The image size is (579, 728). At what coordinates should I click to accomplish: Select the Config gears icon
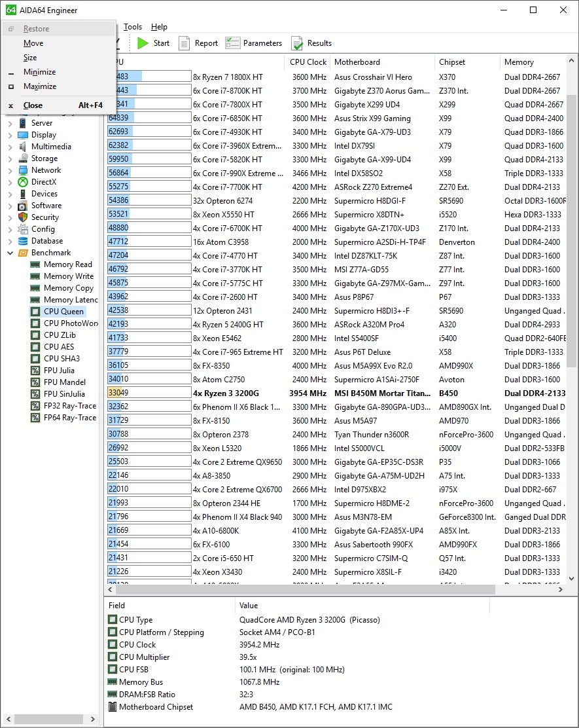pyautogui.click(x=23, y=229)
